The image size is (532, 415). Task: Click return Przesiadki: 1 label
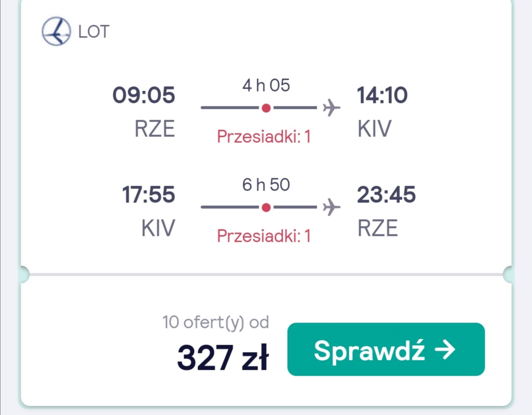(264, 236)
